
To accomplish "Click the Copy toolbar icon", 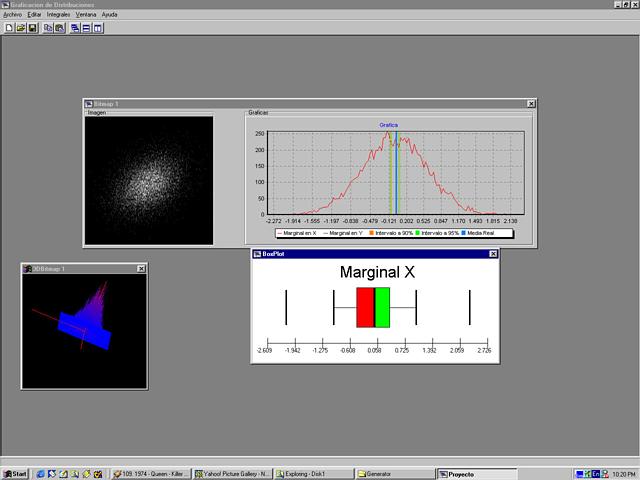I will (47, 28).
